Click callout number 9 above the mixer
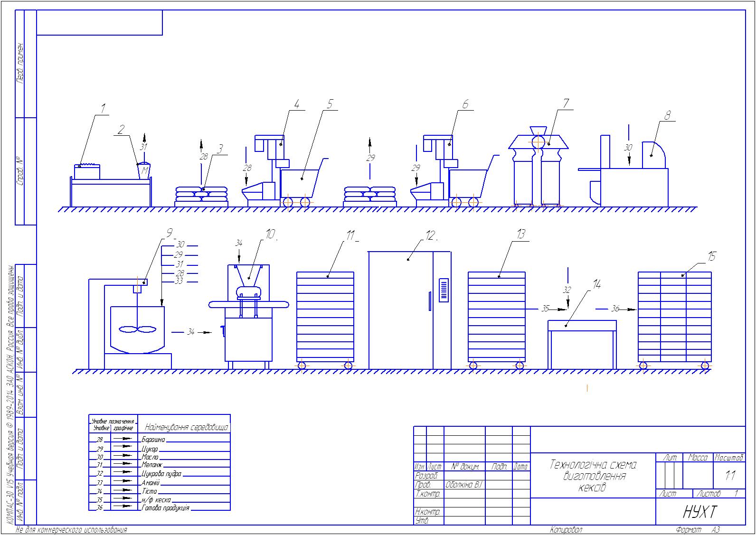The image size is (756, 535). click(169, 233)
